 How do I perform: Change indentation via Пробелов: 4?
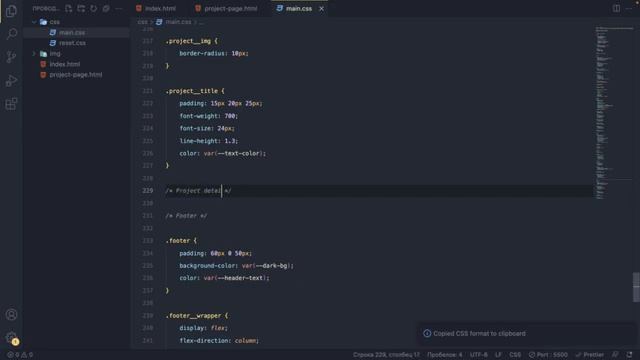(x=444, y=355)
